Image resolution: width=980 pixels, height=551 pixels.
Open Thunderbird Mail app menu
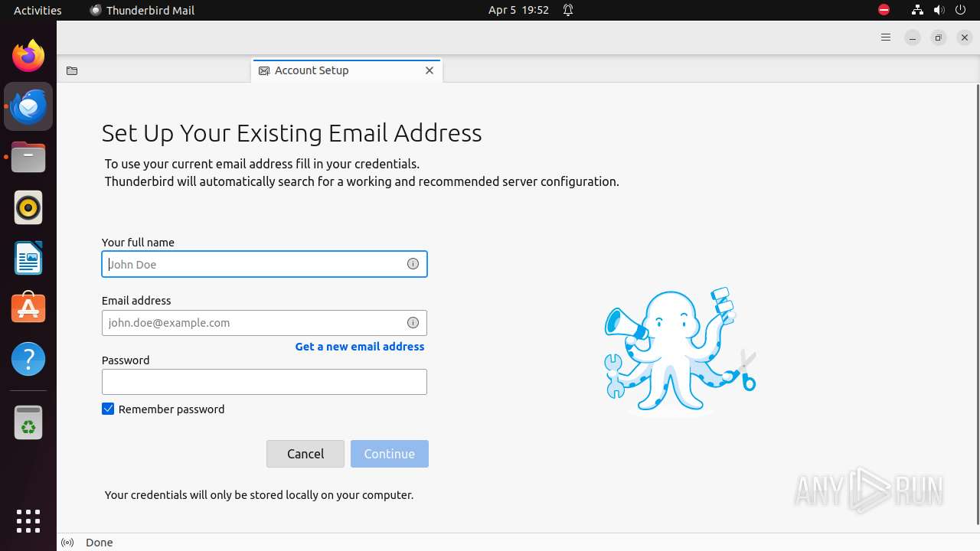142,10
